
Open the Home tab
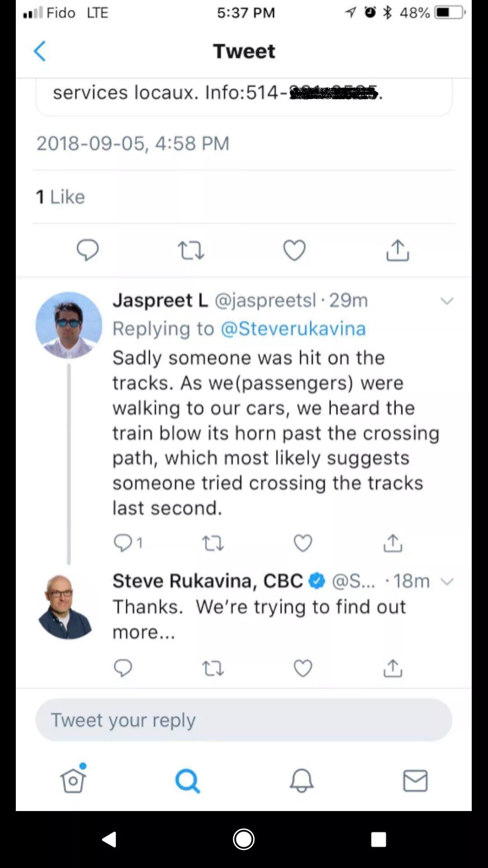tap(73, 780)
